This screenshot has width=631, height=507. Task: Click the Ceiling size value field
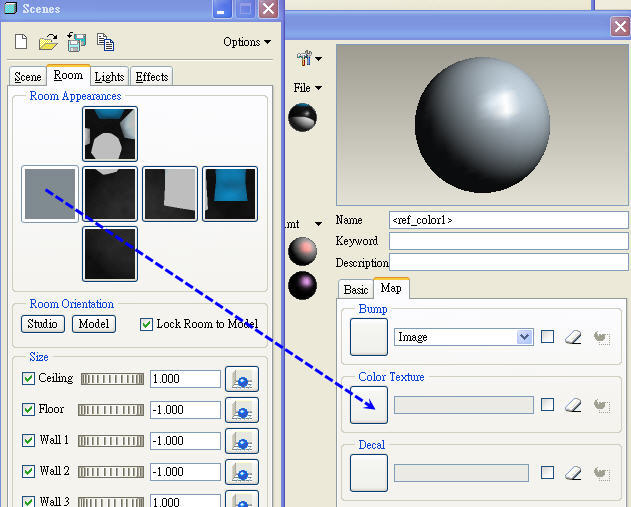[x=185, y=379]
